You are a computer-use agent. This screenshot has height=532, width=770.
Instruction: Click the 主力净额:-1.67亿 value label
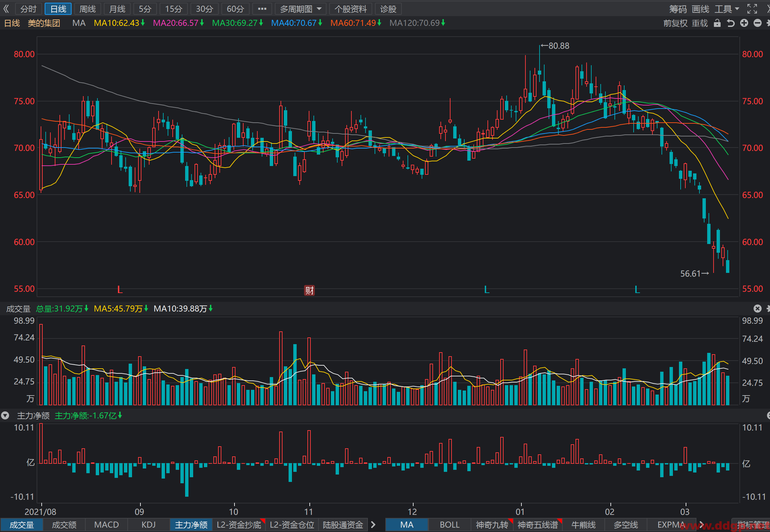(x=88, y=416)
